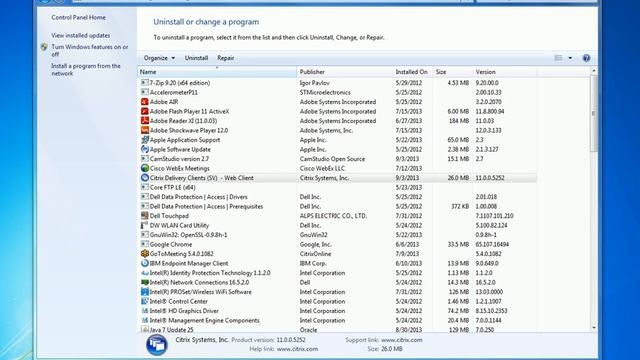Select GnuWin32: OpenSSL-0.9.8h-1 entry
The height and width of the screenshot is (360, 640).
188,235
